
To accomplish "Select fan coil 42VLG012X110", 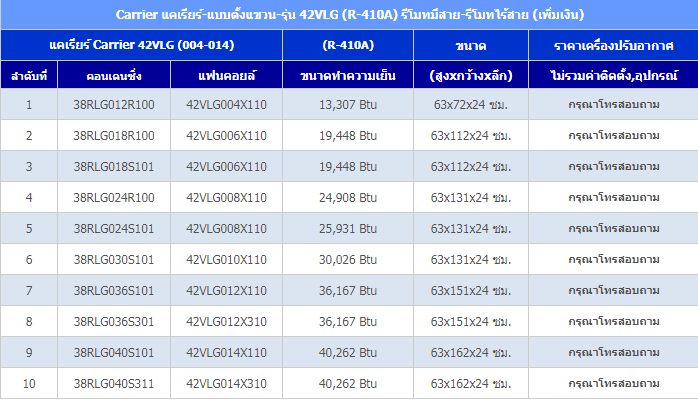I will click(227, 290).
